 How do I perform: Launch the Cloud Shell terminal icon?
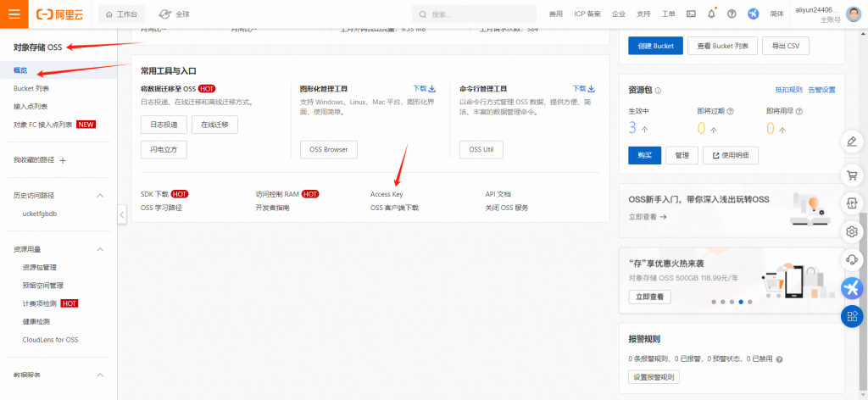tap(691, 14)
